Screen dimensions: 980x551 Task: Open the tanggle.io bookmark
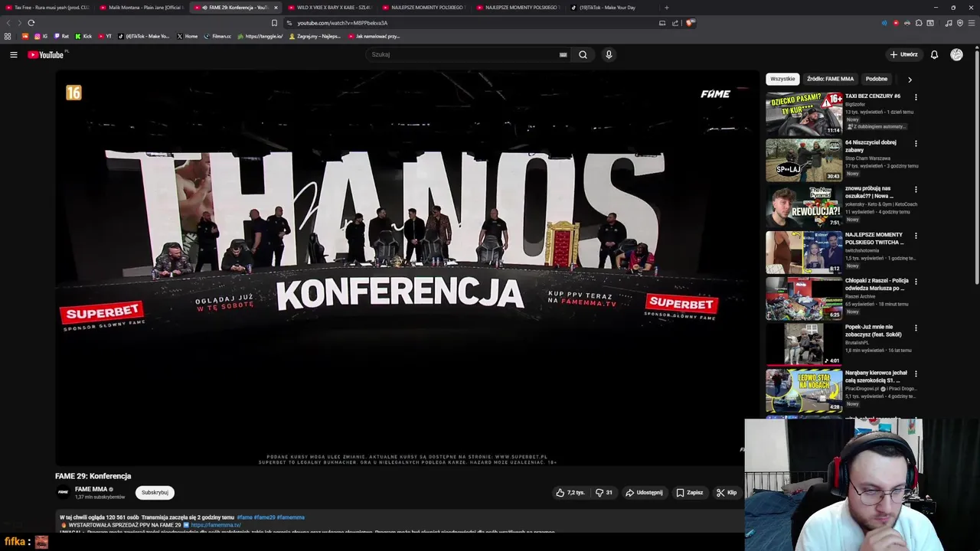click(x=260, y=36)
